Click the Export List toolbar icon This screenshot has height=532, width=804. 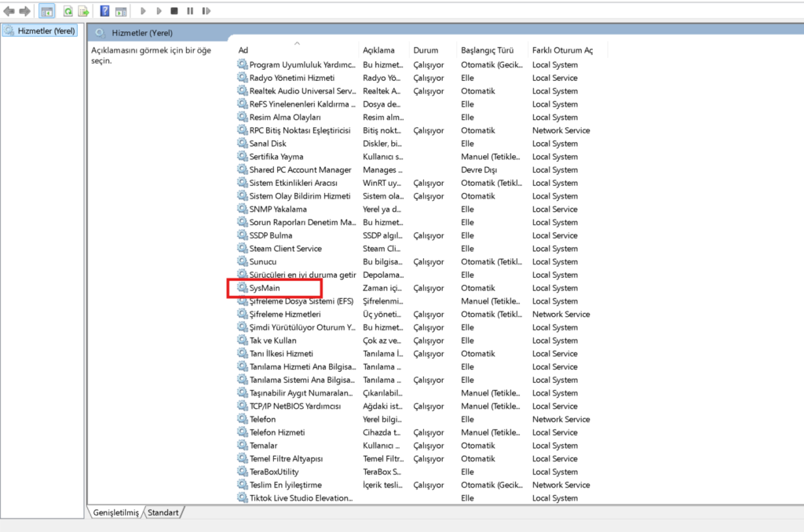tap(83, 11)
